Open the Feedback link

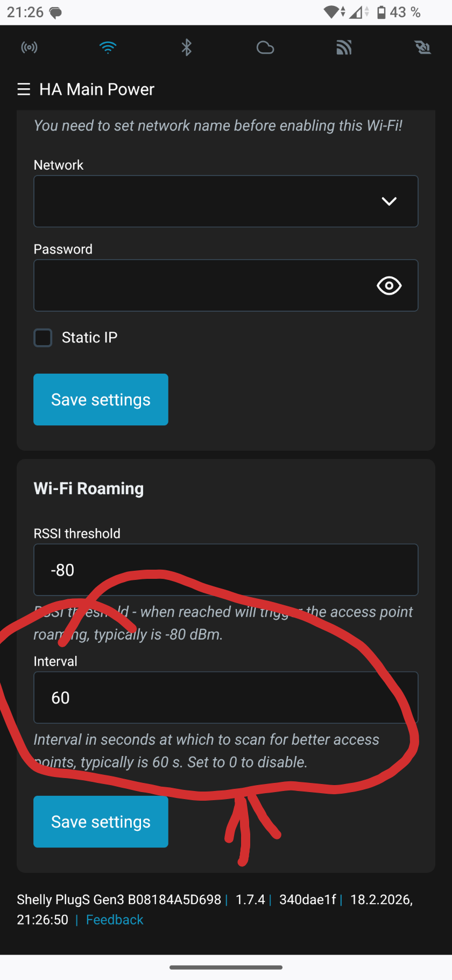(115, 920)
